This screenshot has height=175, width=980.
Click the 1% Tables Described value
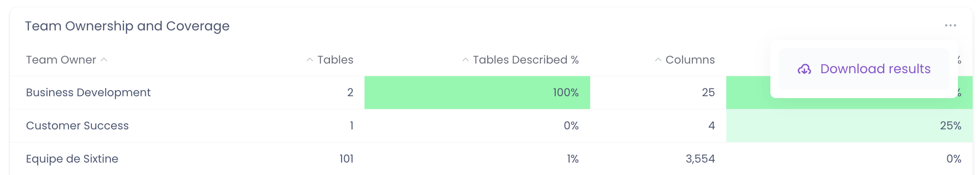click(572, 159)
